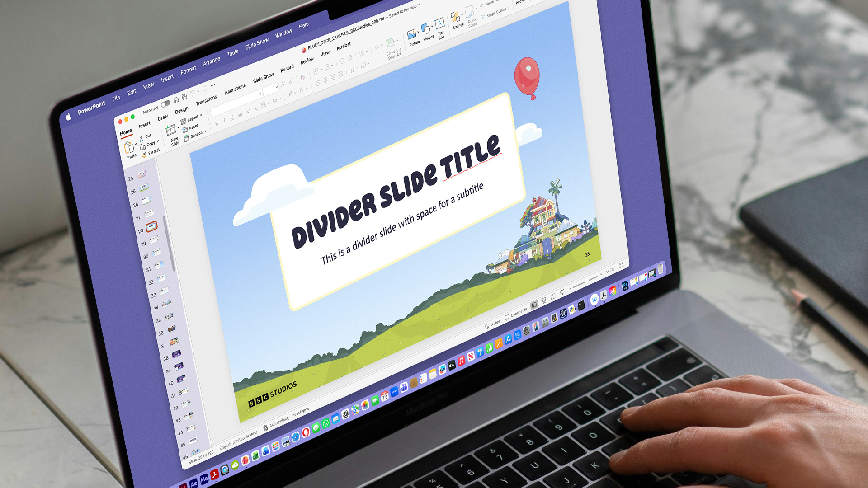Click the Save floppy disk icon
This screenshot has height=488, width=868.
pos(184,96)
